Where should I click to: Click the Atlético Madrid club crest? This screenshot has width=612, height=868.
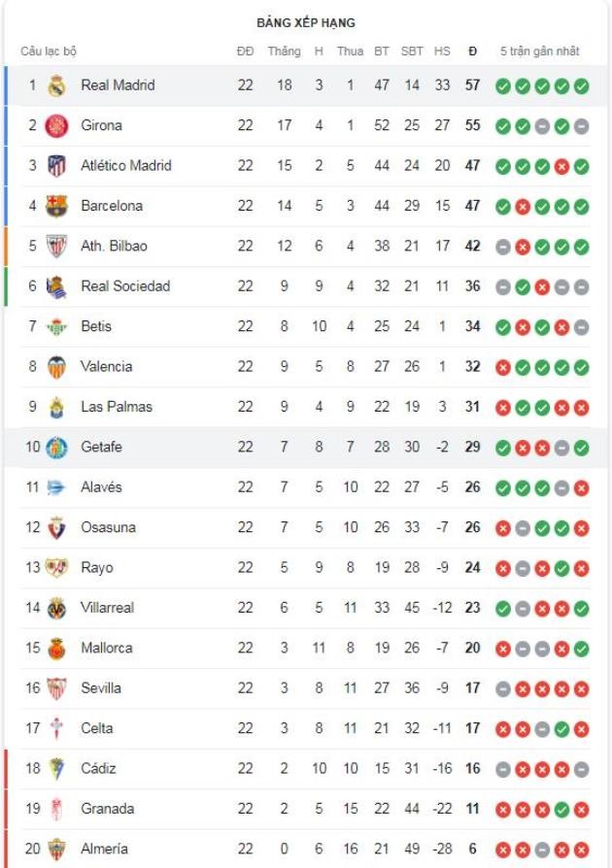pyautogui.click(x=56, y=166)
